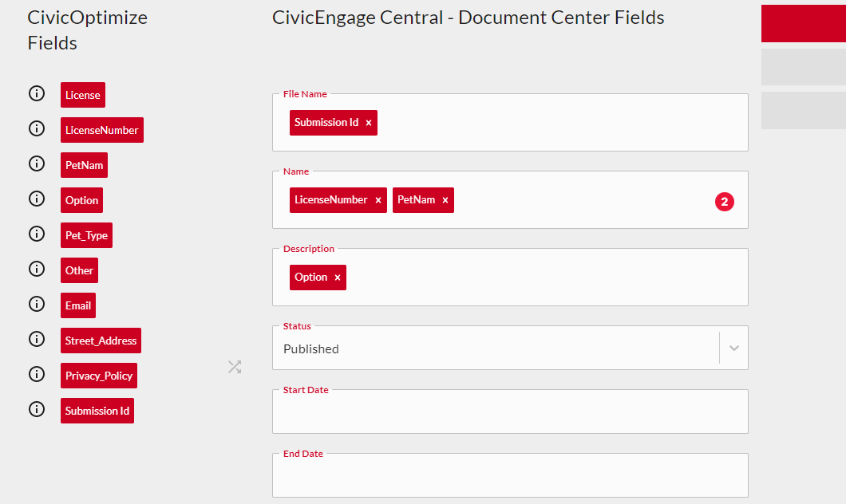The image size is (846, 504).
Task: Click info icon next to Submission Id
Action: point(36,409)
